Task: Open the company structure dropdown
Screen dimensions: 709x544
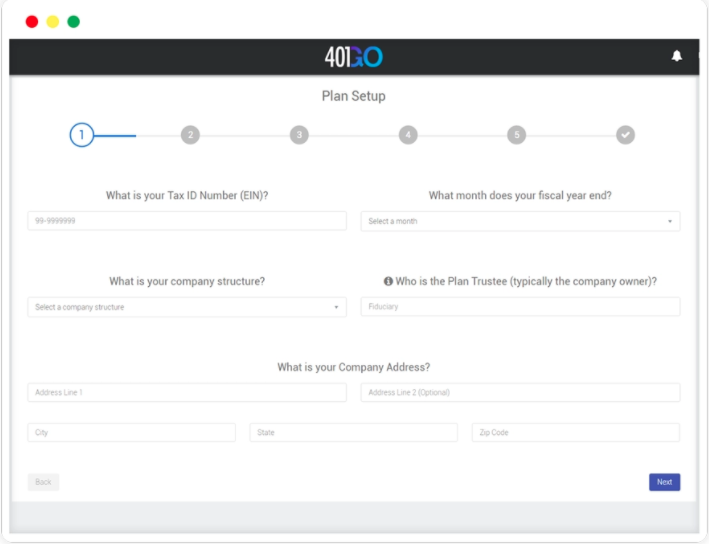Action: pyautogui.click(x=187, y=307)
